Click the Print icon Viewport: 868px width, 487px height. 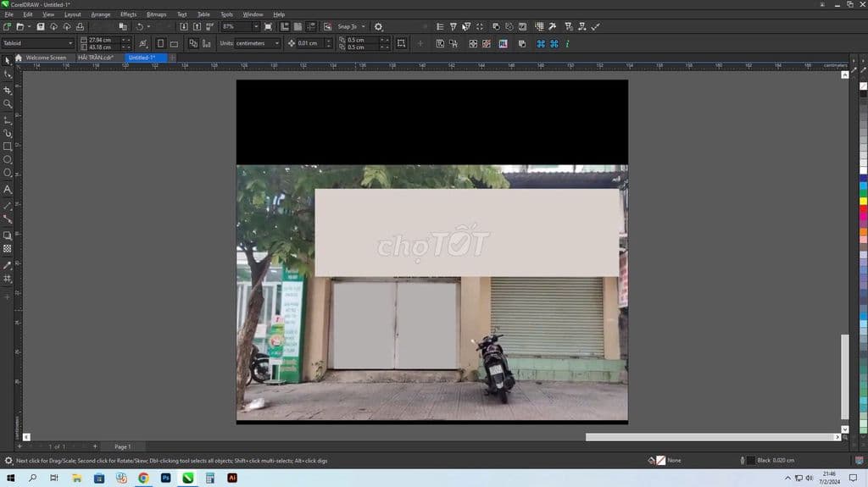pos(80,26)
